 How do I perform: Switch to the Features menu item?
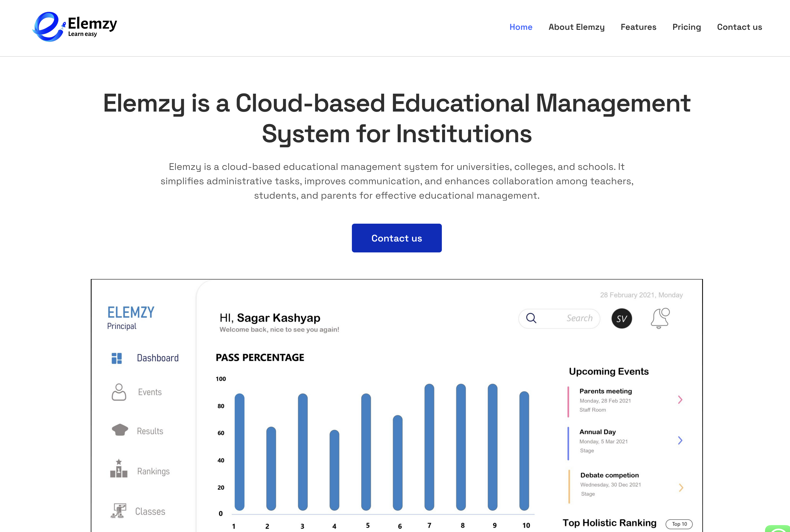(638, 27)
